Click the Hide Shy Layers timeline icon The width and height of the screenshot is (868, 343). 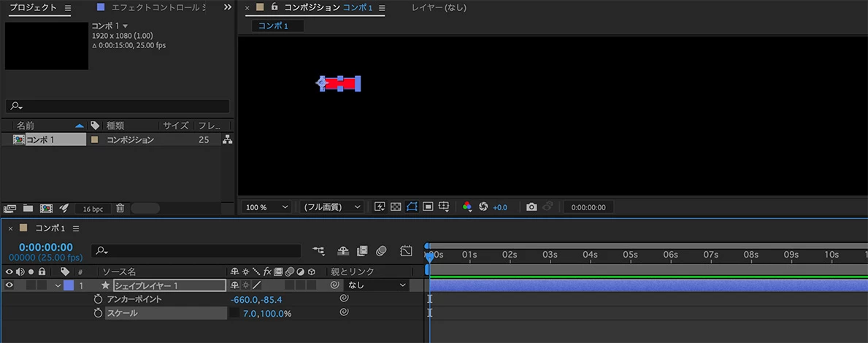pos(343,251)
